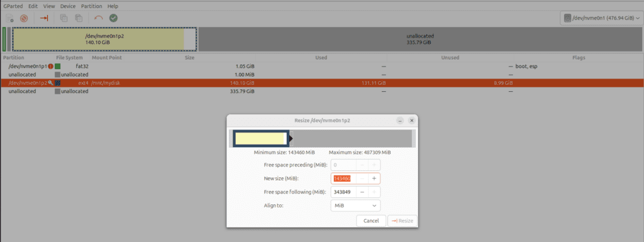Click the 131.11 GiB used value

[374, 83]
